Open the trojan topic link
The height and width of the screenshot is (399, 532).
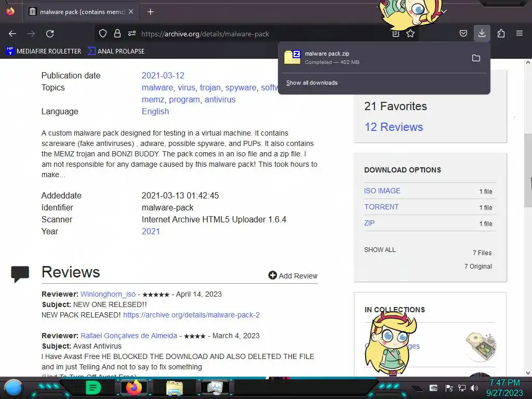coord(210,87)
